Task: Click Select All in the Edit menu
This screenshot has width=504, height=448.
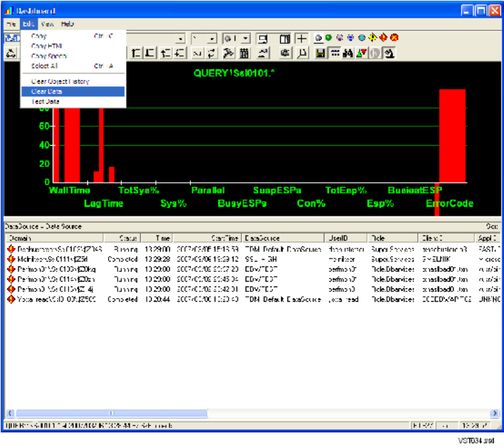Action: point(44,66)
